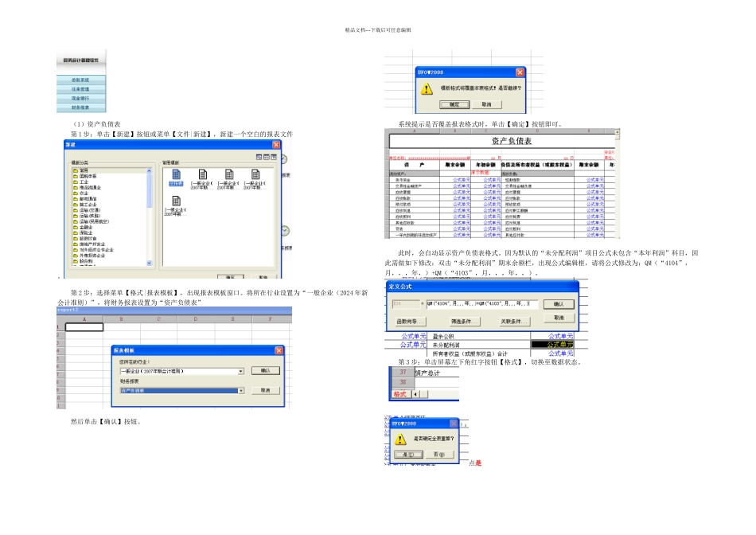Open 关联条件 in 定义公式 dialog
The height and width of the screenshot is (535, 756).
tap(514, 322)
